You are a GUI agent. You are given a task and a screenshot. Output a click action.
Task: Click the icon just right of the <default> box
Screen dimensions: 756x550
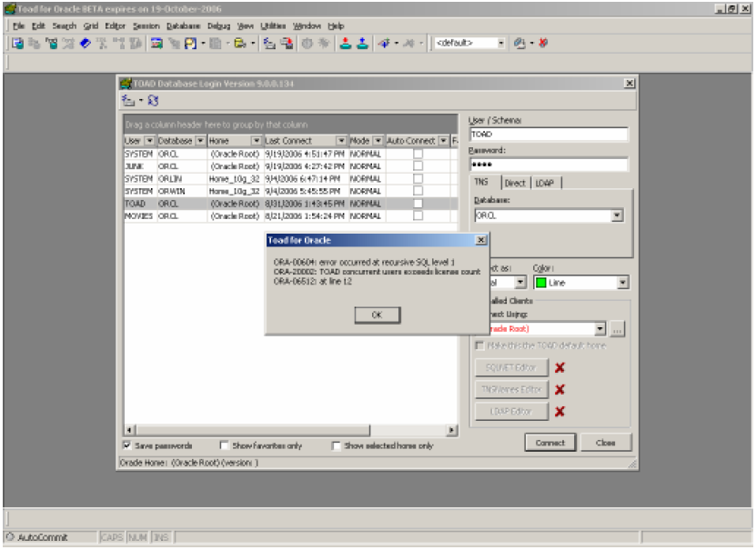coord(519,44)
